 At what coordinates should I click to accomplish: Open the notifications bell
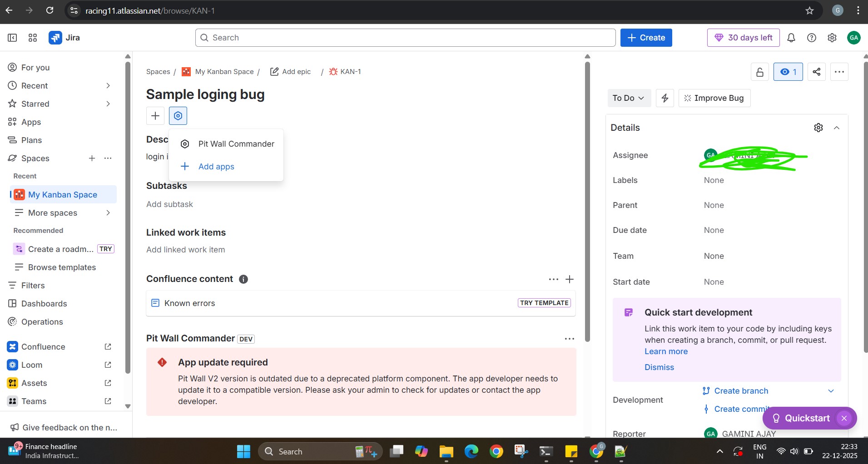pyautogui.click(x=791, y=38)
